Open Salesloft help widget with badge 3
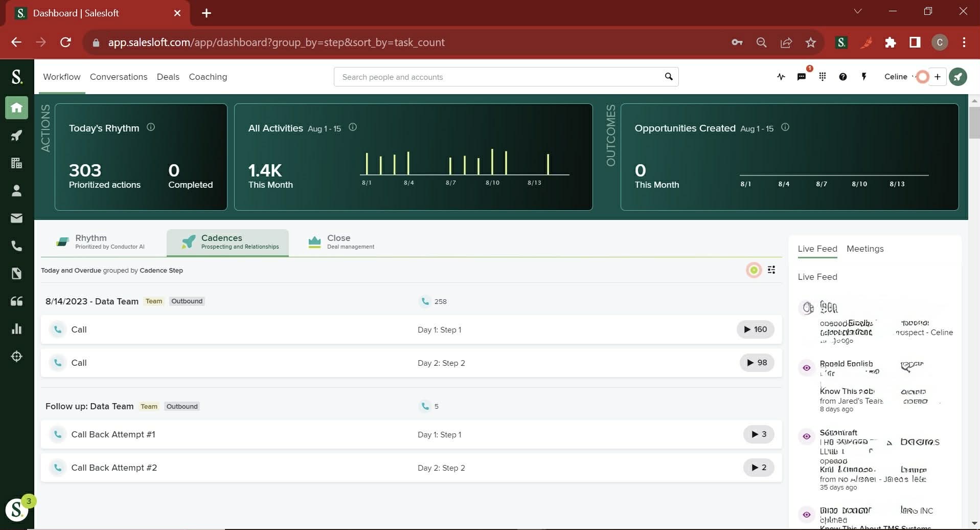Viewport: 980px width, 530px height. (17, 510)
